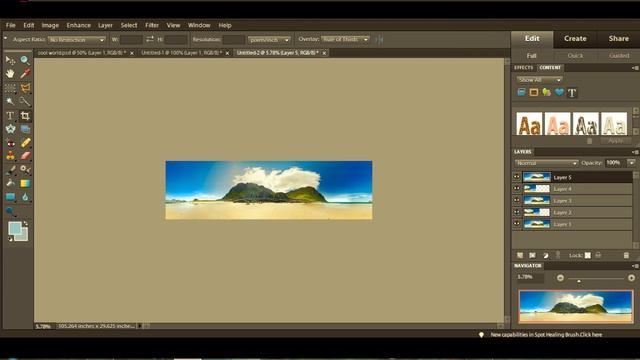This screenshot has height=360, width=640.
Task: Toggle lock transparent pixels checkbox
Action: click(x=587, y=255)
